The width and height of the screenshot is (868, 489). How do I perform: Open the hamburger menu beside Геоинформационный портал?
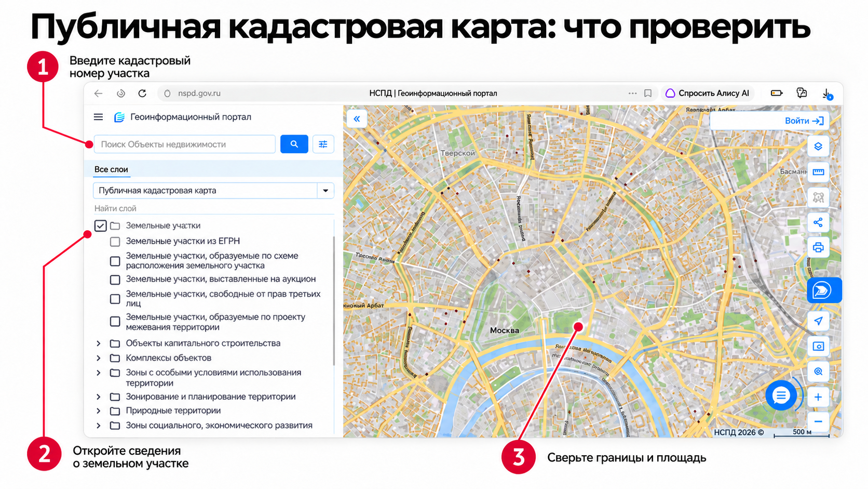pos(98,117)
